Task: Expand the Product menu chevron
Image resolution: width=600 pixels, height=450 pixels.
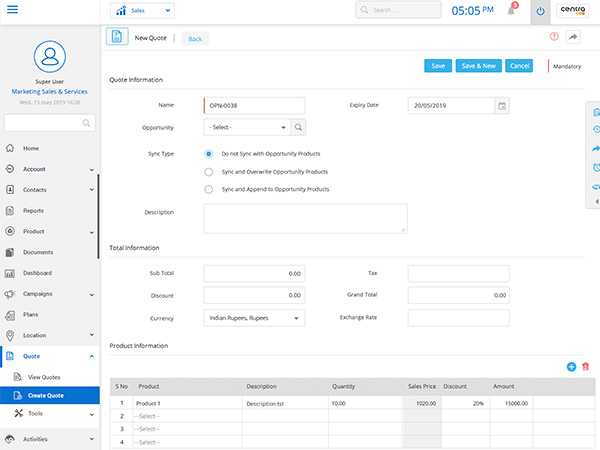Action: 91,232
